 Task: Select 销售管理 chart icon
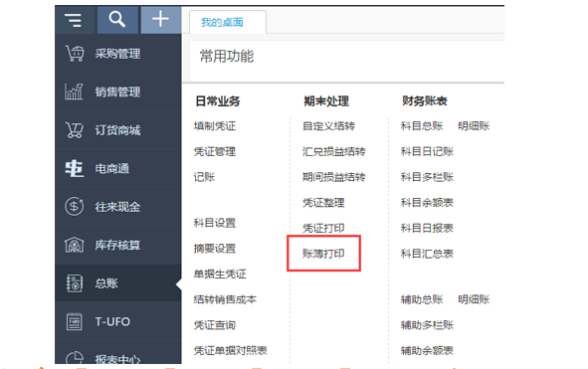[74, 92]
